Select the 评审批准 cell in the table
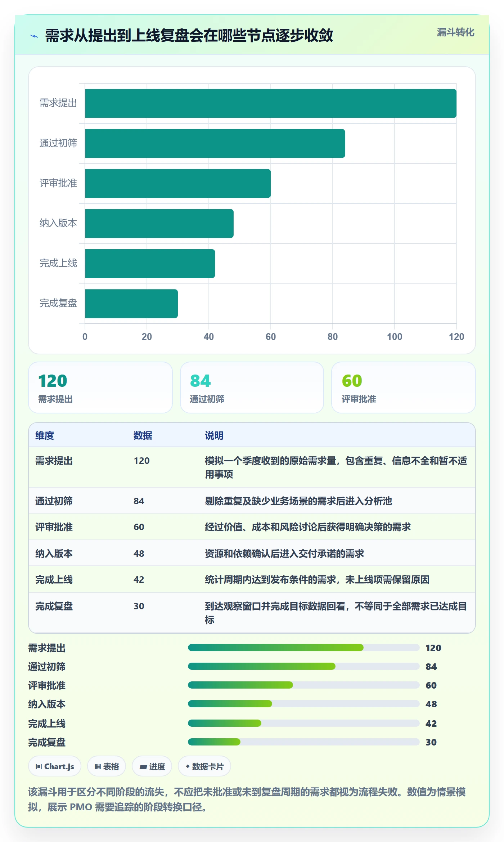 [54, 527]
